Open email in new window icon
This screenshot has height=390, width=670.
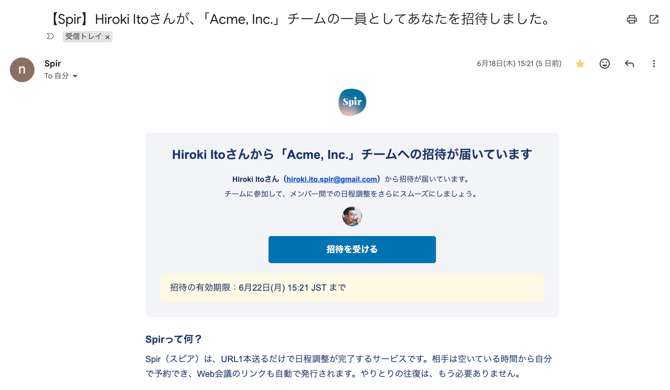pos(654,19)
